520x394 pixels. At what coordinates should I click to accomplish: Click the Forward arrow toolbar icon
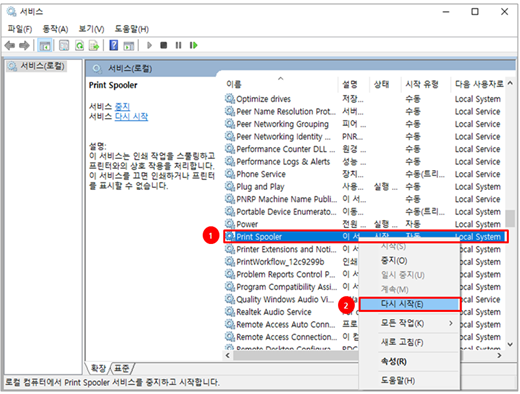pyautogui.click(x=25, y=45)
